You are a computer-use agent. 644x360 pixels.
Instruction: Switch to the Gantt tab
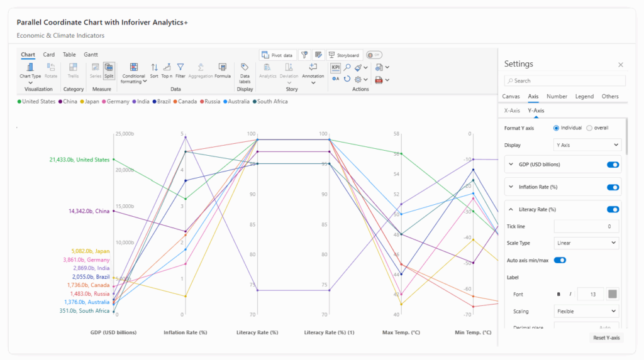point(91,55)
